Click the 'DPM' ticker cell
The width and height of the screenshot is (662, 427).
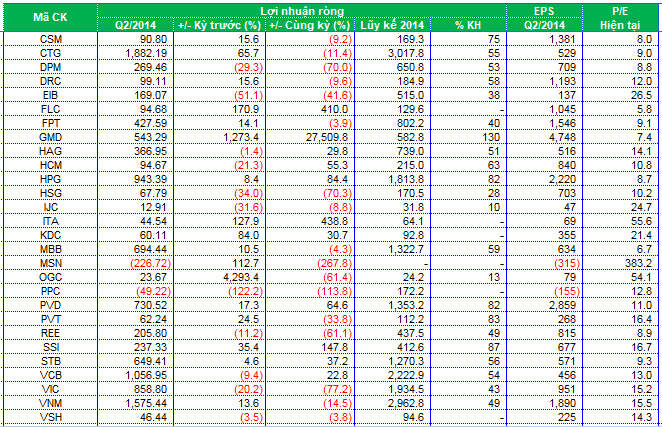click(x=50, y=67)
